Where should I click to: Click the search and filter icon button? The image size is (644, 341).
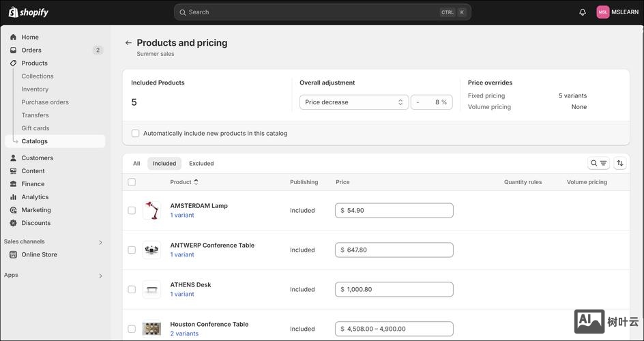598,163
